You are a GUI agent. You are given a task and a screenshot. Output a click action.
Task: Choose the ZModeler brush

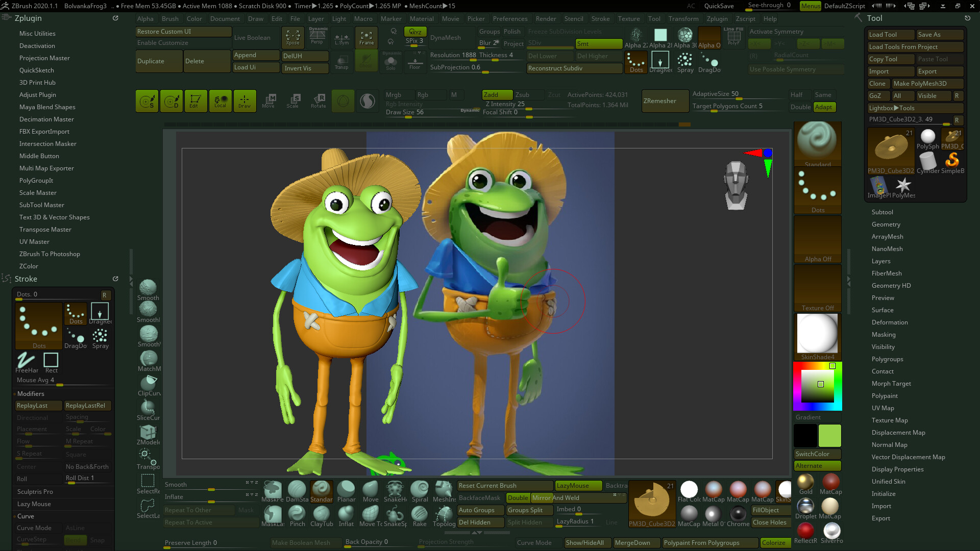[148, 433]
